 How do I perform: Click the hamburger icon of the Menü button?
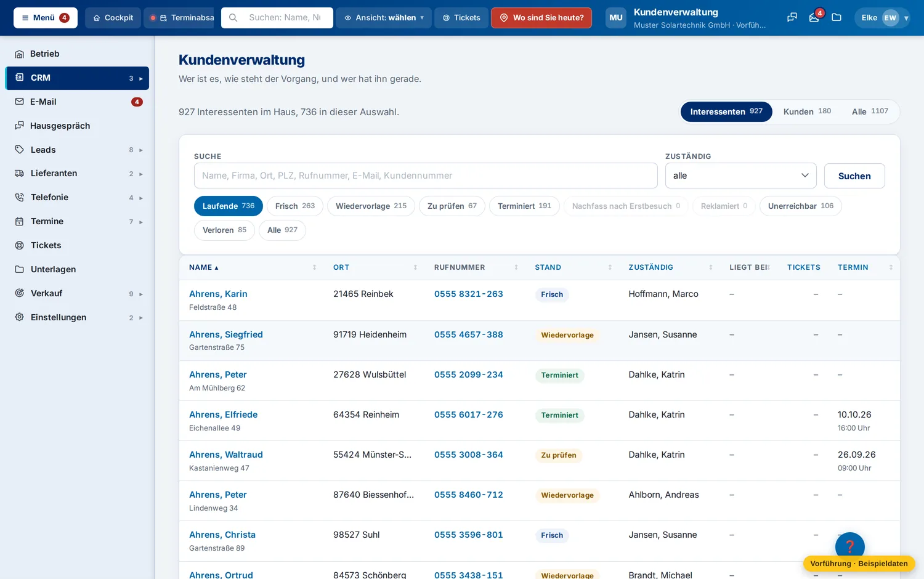pos(25,18)
